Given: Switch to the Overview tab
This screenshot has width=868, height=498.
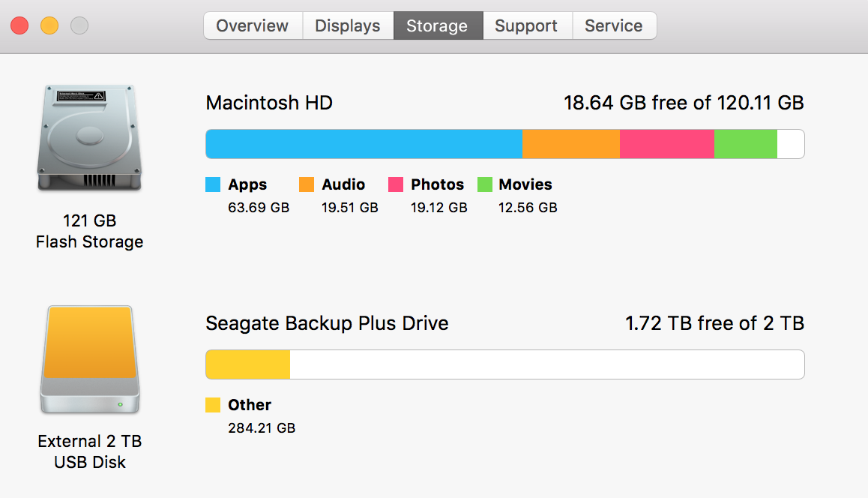Looking at the screenshot, I should coord(253,25).
